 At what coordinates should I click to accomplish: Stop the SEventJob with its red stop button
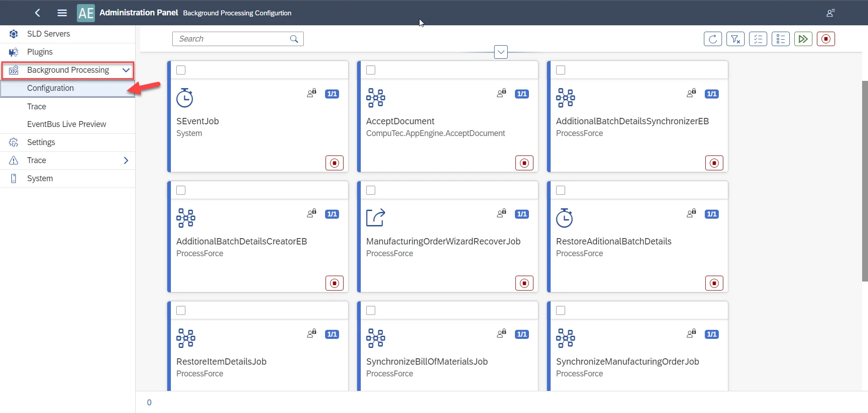[x=334, y=163]
